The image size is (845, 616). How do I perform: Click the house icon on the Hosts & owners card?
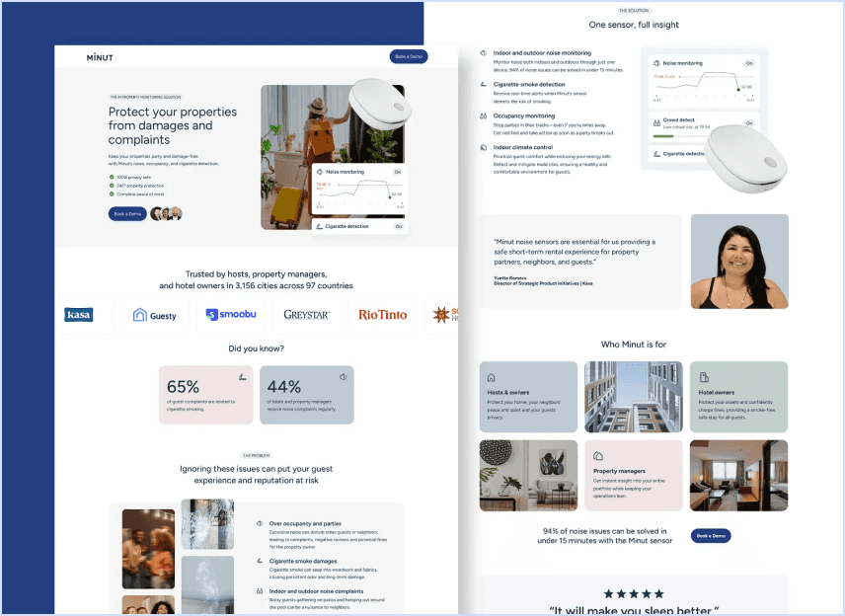[491, 377]
